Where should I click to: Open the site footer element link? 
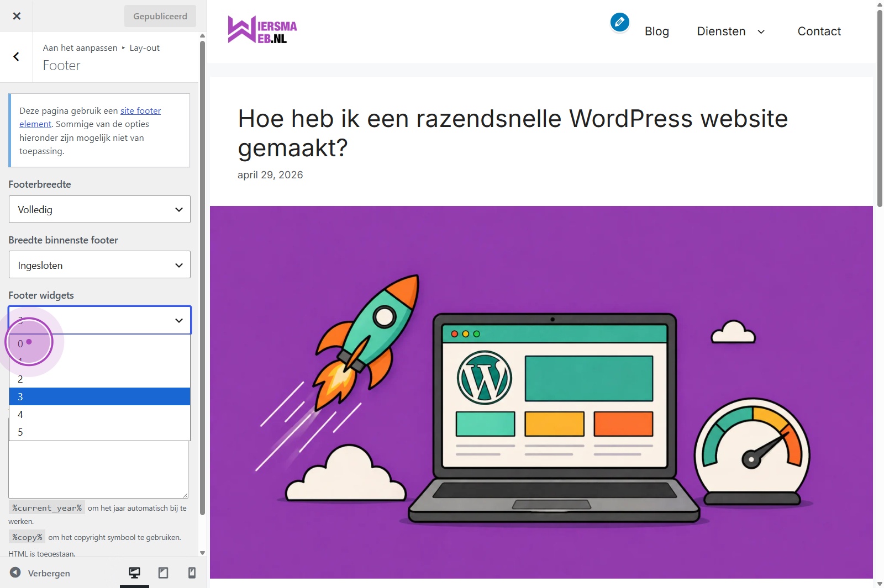(90, 117)
